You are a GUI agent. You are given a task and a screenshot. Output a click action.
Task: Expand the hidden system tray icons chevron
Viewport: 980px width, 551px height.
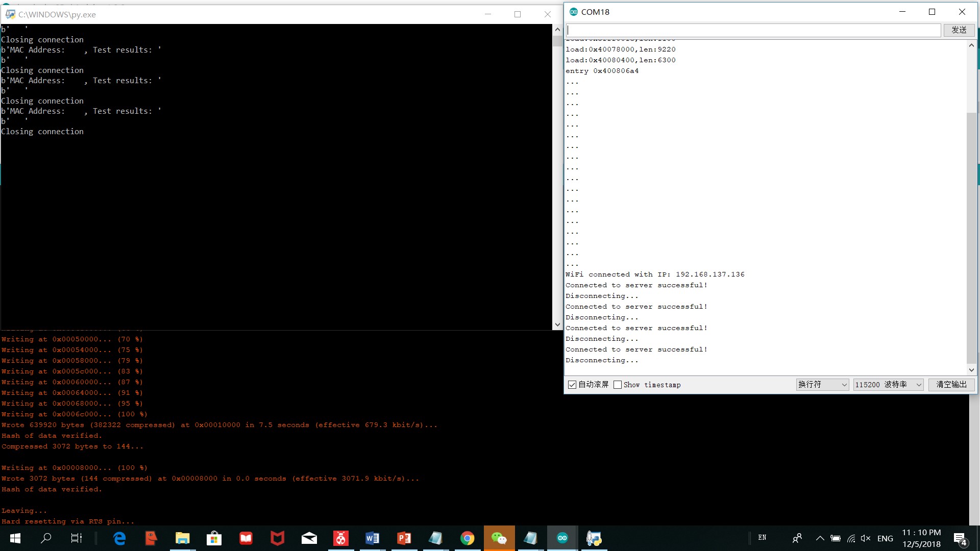(820, 538)
